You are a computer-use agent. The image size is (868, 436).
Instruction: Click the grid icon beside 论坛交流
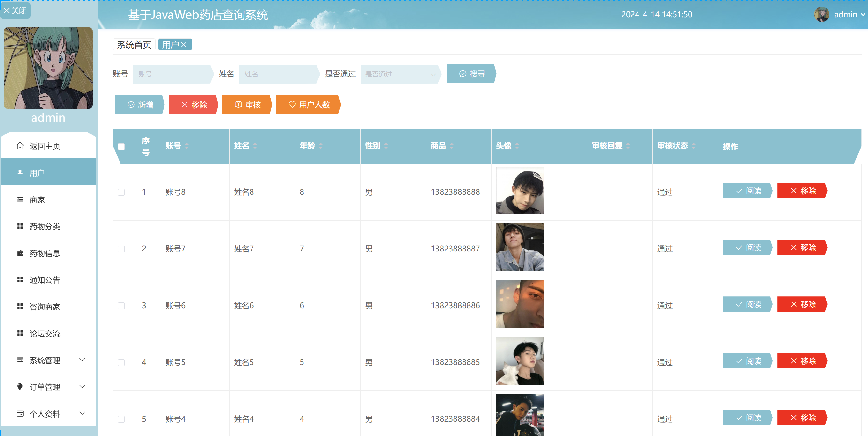[x=20, y=333]
